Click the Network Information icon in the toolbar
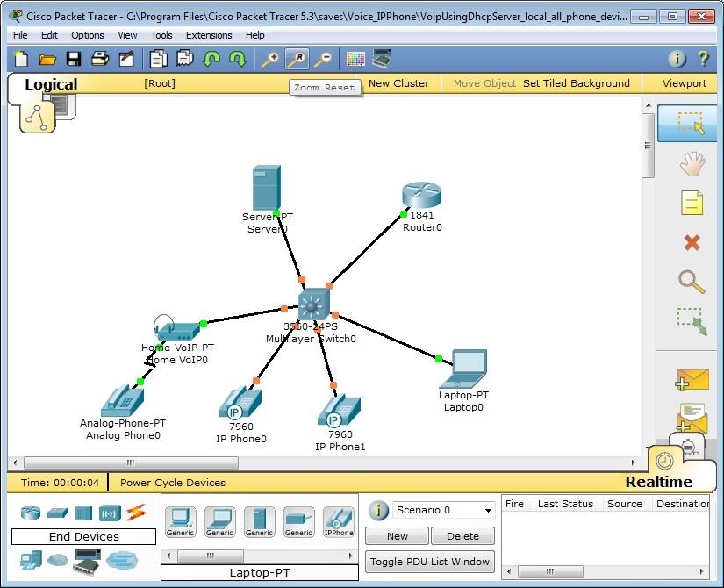Image resolution: width=724 pixels, height=588 pixels. [677, 59]
